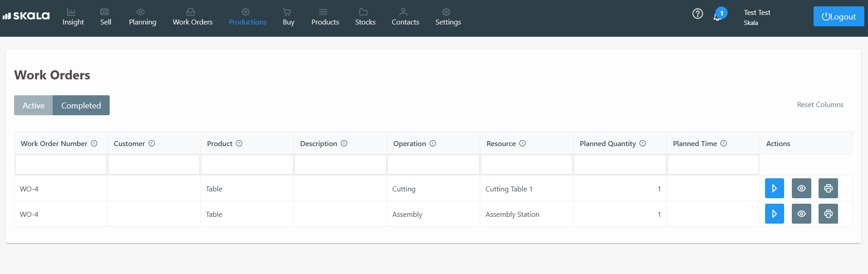Open Settings from the top navigation

tap(448, 17)
